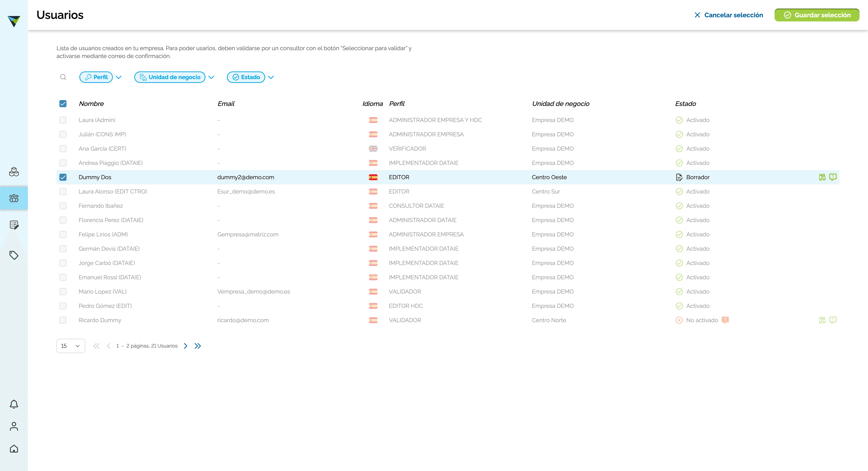Viewport: 868px width, 471px height.
Task: Click the UK flag on Ana García row
Action: pos(373,148)
